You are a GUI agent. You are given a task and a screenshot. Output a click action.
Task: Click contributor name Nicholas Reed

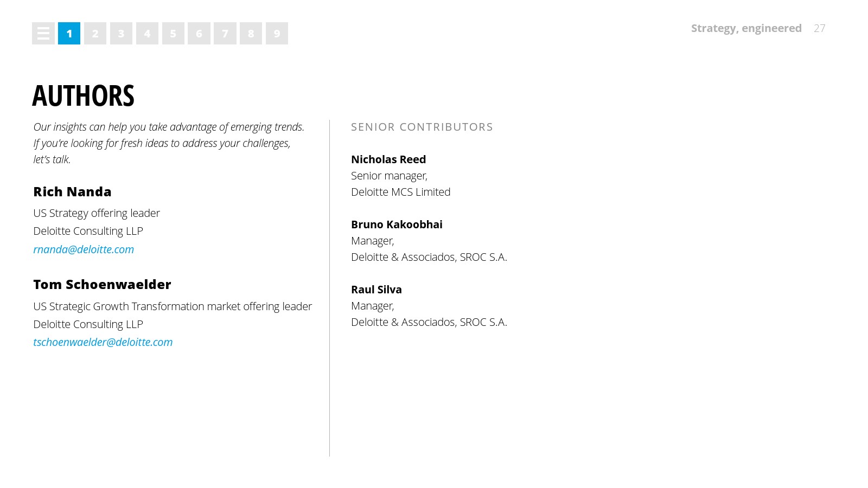pyautogui.click(x=388, y=159)
